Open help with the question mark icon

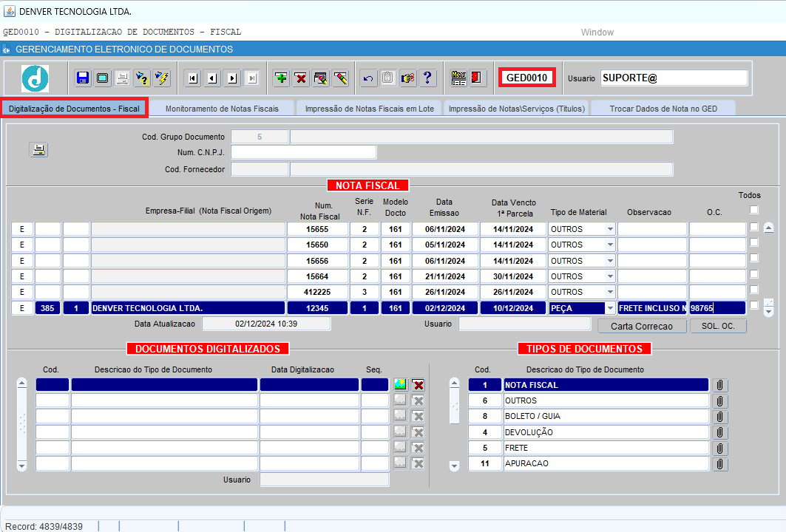[427, 78]
